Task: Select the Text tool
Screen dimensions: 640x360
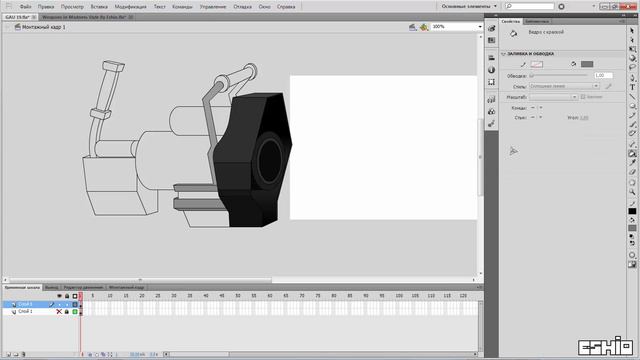Action: pyautogui.click(x=632, y=87)
